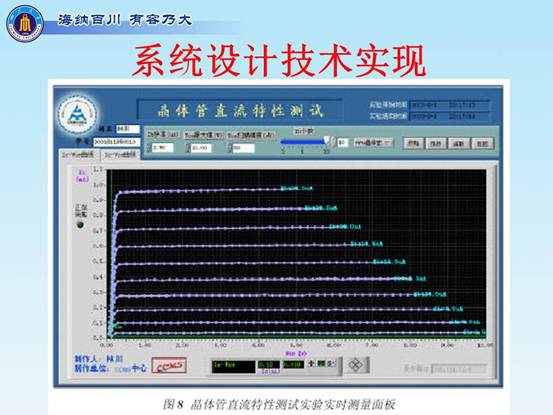Toggle the round measuring status LED
This screenshot has height=415, width=553.
click(80, 225)
